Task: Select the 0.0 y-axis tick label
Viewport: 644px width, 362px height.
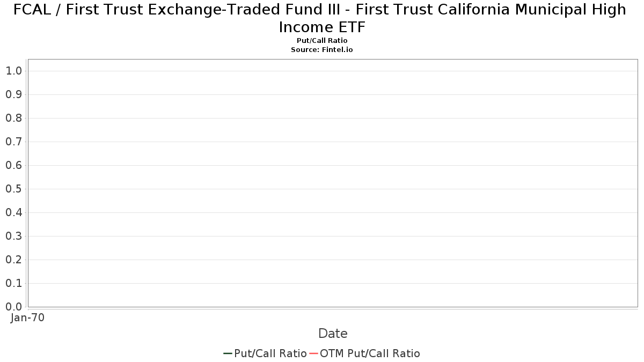Action: click(x=13, y=307)
